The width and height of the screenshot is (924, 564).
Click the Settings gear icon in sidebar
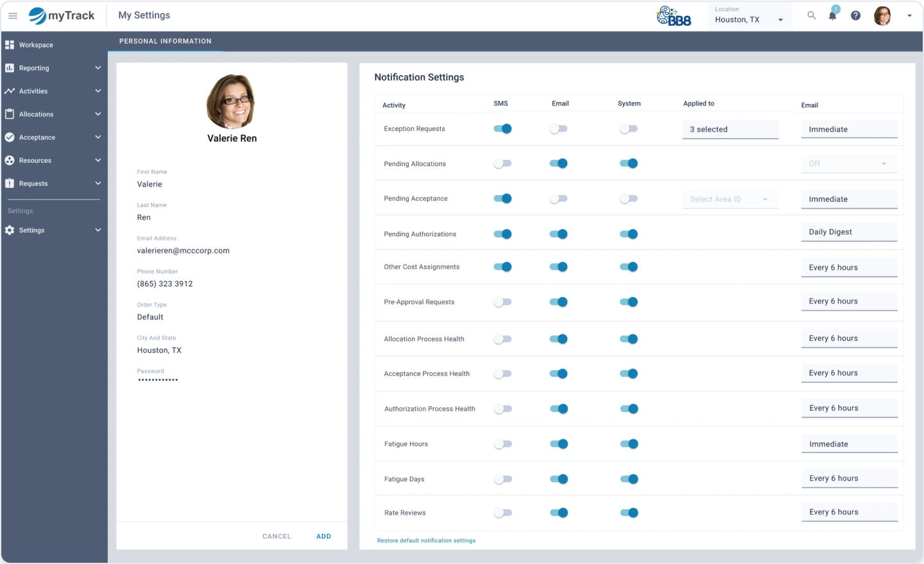(x=10, y=230)
